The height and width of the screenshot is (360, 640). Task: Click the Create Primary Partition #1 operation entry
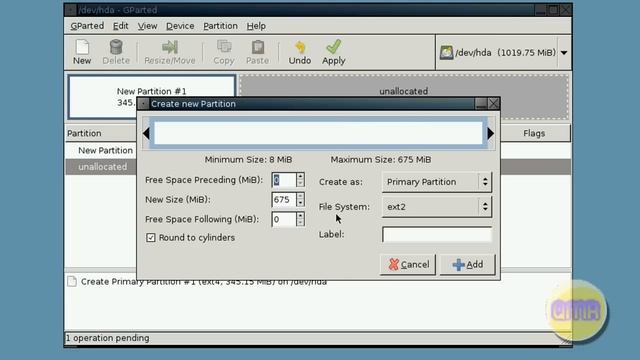[x=203, y=282]
